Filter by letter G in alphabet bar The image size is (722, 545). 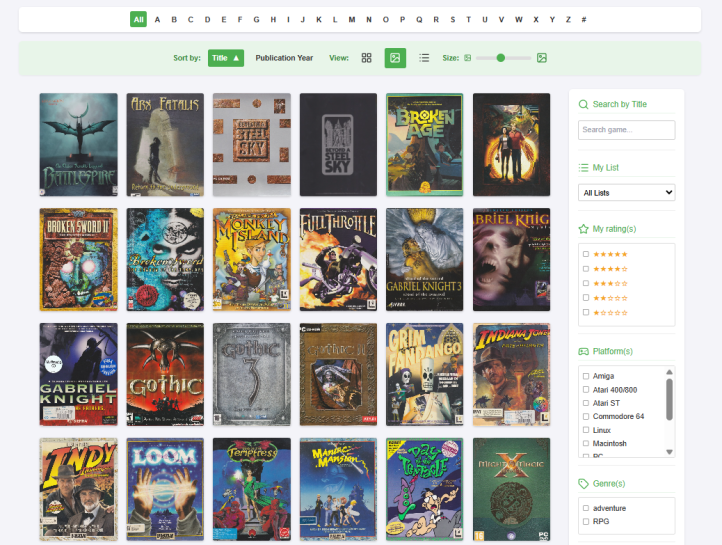click(x=256, y=19)
